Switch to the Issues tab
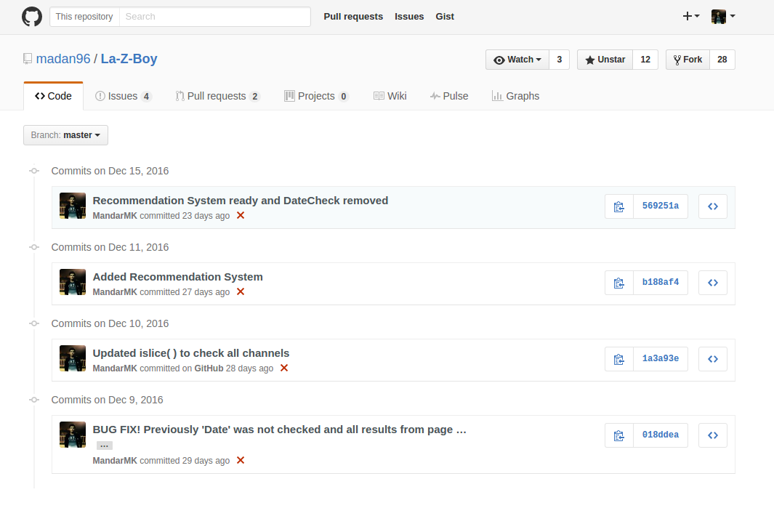 pos(123,96)
